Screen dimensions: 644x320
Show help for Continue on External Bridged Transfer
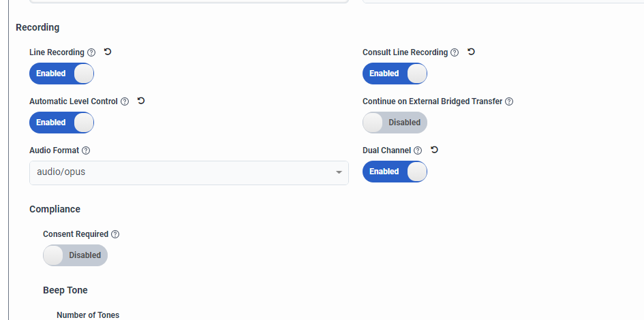click(509, 101)
